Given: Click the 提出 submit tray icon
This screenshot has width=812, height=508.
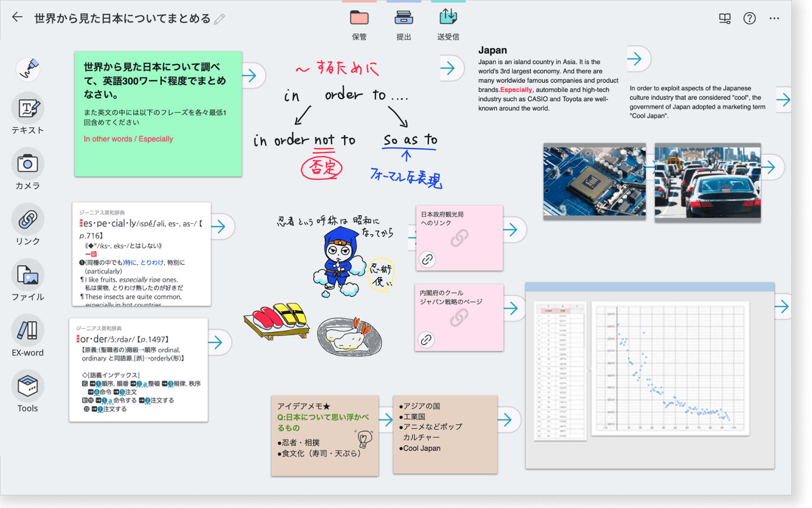Looking at the screenshot, I should 403,18.
